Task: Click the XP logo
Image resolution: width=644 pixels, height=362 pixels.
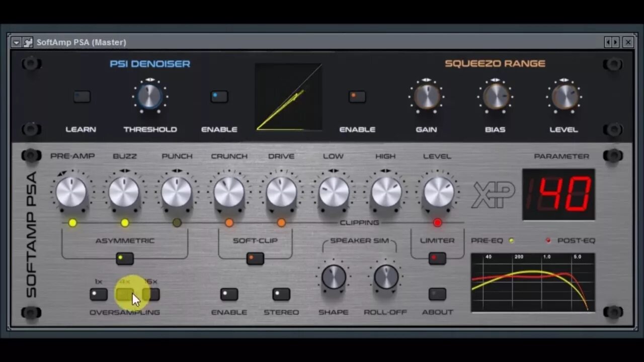Action: (493, 195)
